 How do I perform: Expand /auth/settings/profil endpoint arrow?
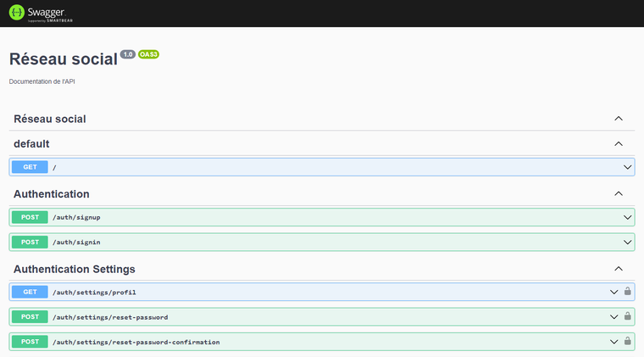(x=614, y=292)
